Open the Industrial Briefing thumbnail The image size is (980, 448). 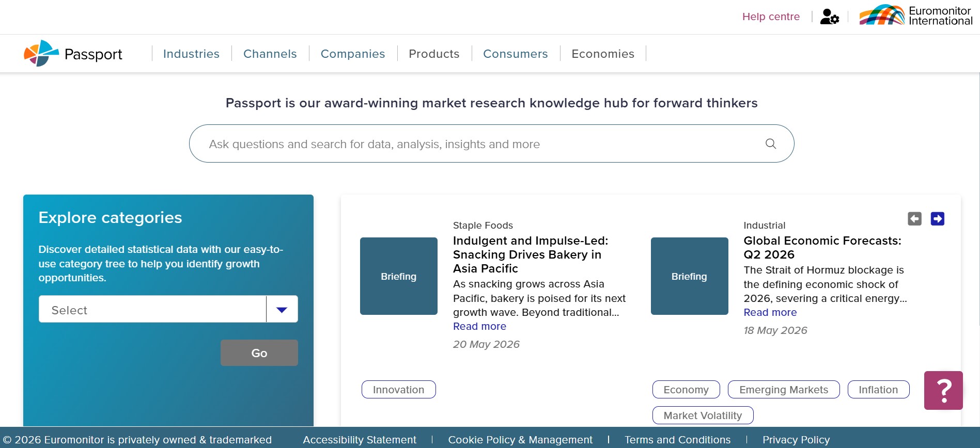[689, 276]
